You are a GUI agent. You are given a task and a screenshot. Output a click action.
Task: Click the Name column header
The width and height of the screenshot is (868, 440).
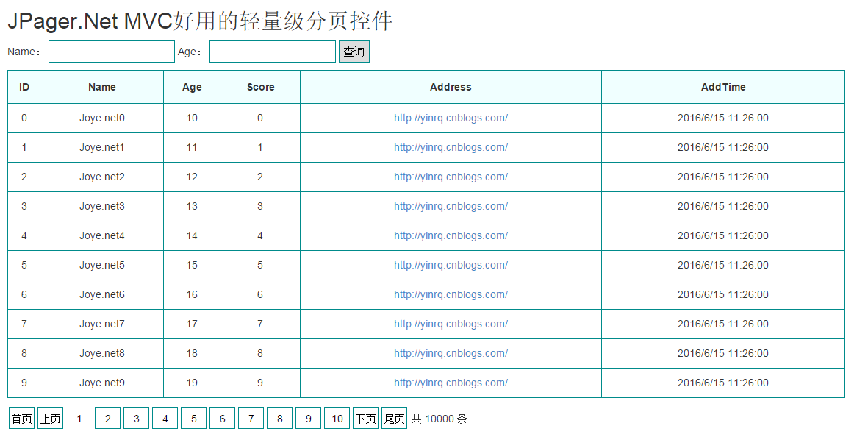101,87
